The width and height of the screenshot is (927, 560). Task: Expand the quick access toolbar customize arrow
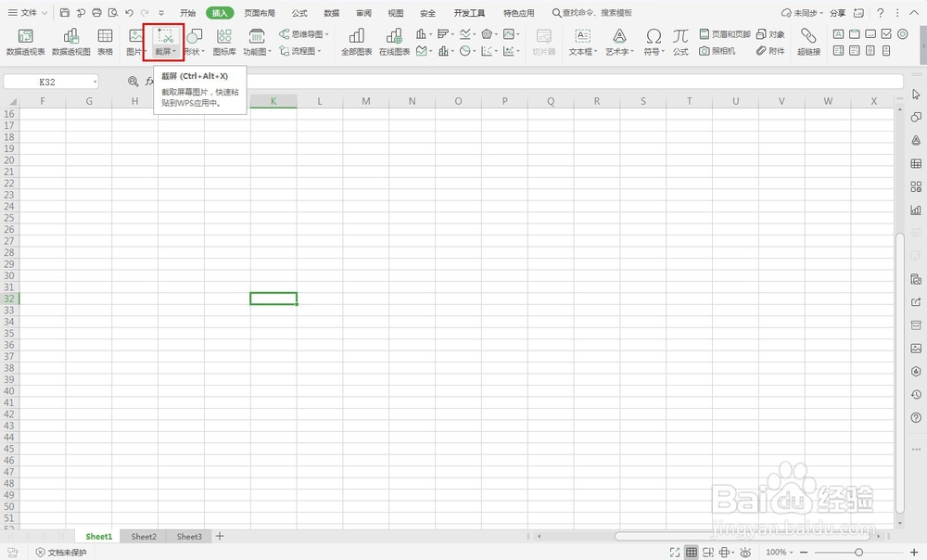coord(160,12)
